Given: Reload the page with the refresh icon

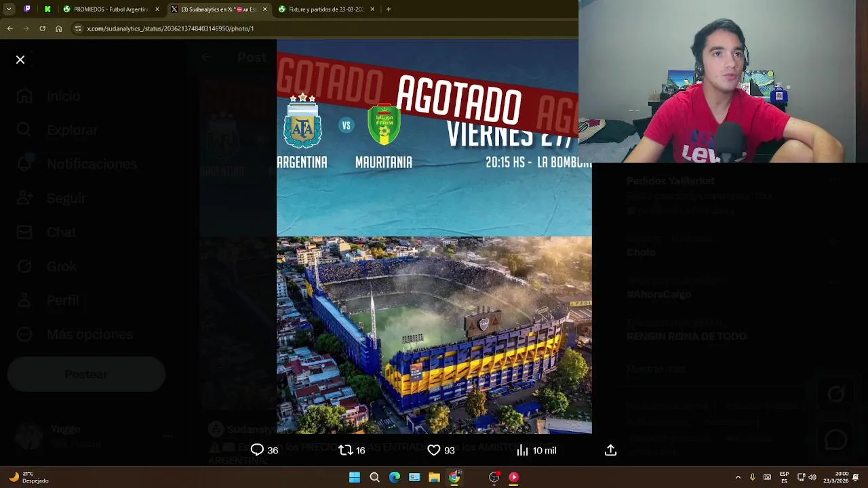Looking at the screenshot, I should (42, 28).
